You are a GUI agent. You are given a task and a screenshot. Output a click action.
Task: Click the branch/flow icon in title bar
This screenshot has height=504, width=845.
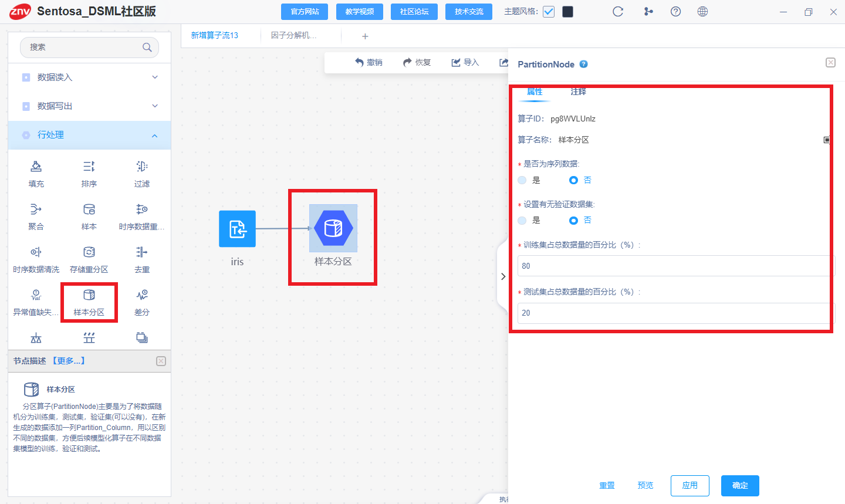click(648, 12)
